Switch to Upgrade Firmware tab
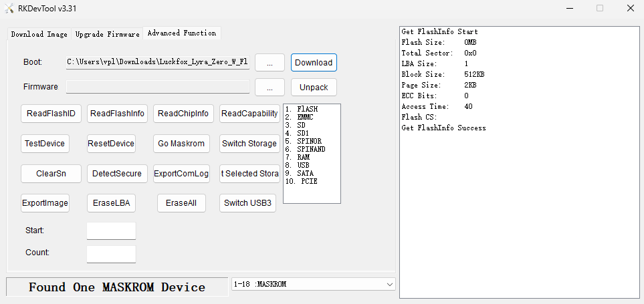 [107, 34]
